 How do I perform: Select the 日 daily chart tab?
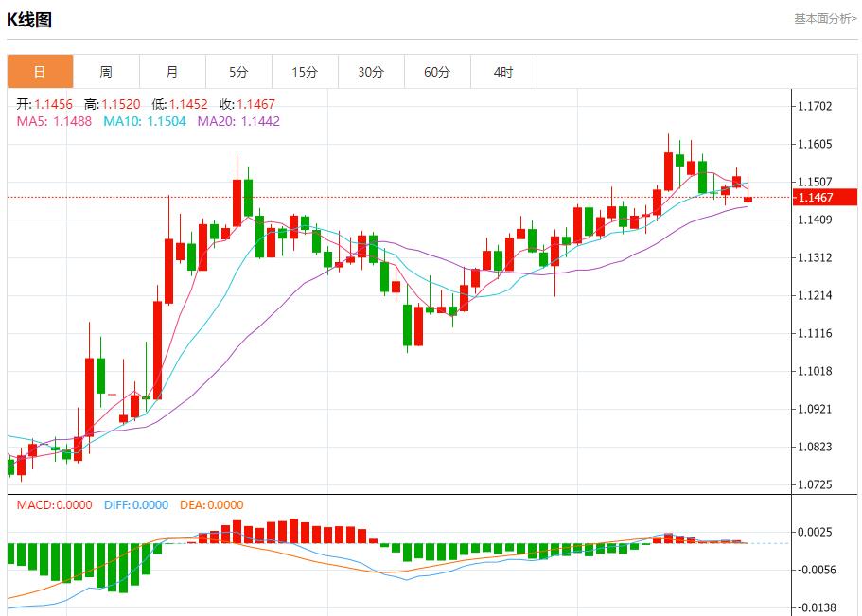(x=40, y=72)
